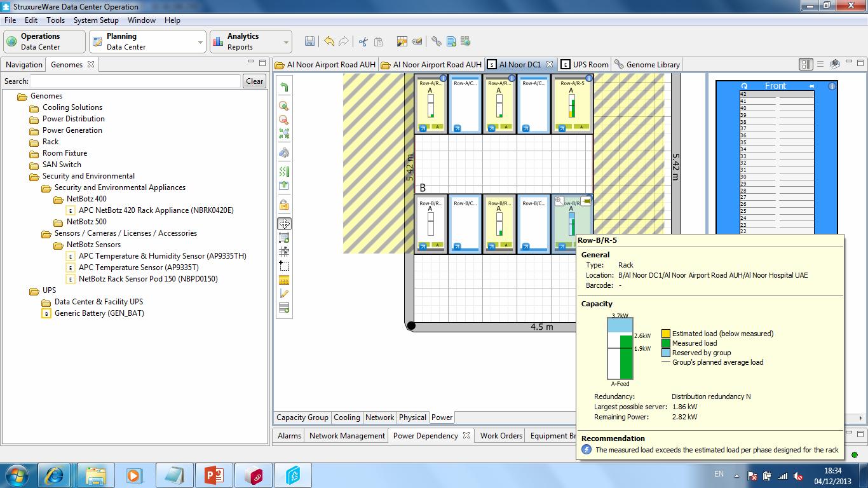Viewport: 868px width, 488px height.
Task: Open Internet Explorer from taskbar
Action: pos(54,475)
